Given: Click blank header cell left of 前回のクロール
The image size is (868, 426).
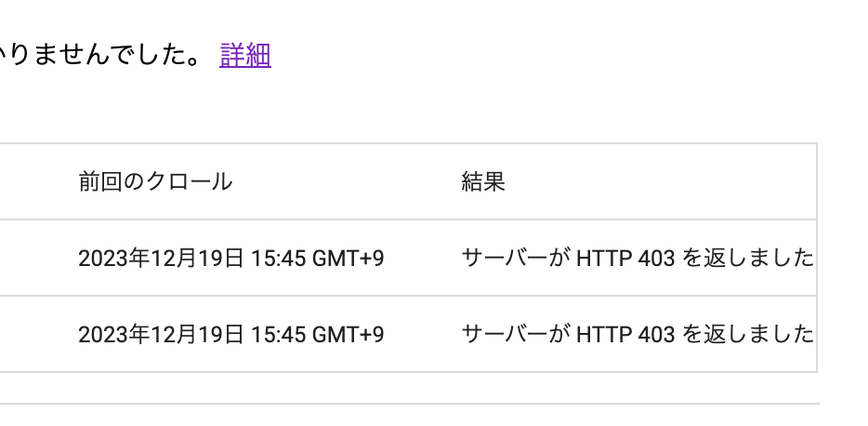Looking at the screenshot, I should pos(33,181).
